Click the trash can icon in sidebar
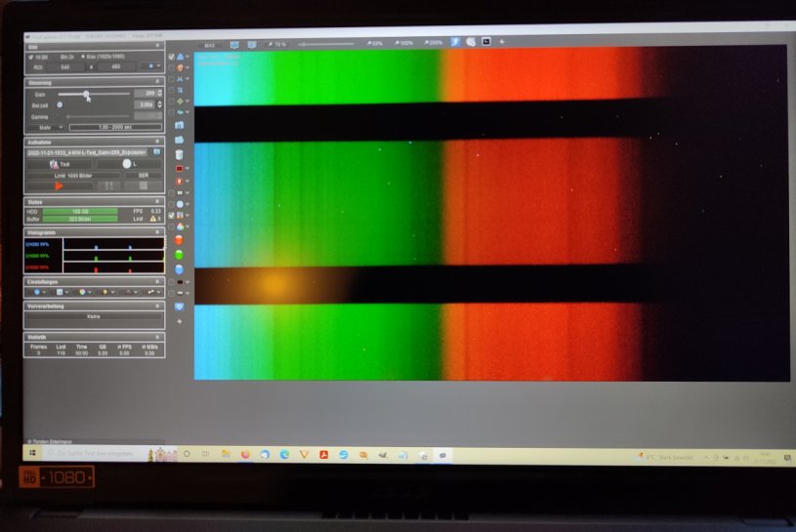This screenshot has width=796, height=532. coord(179,154)
